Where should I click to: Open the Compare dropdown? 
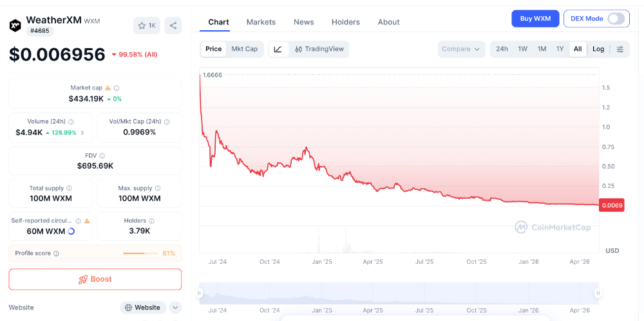(461, 50)
